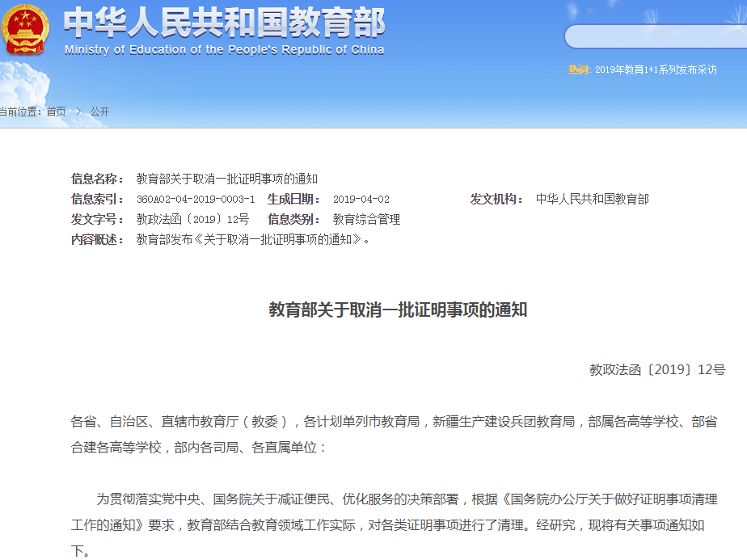Click the English Ministry of Education subtitle
Image resolution: width=747 pixels, height=560 pixels.
pos(225,50)
